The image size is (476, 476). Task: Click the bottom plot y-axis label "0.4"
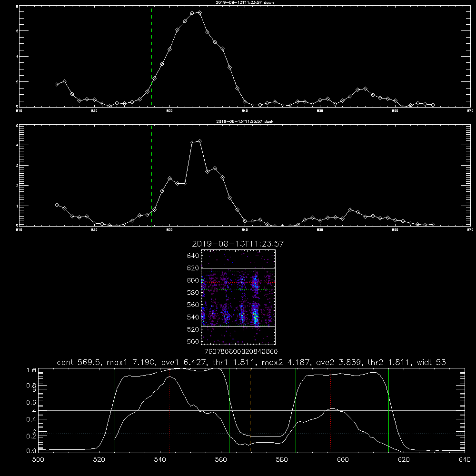[31, 419]
